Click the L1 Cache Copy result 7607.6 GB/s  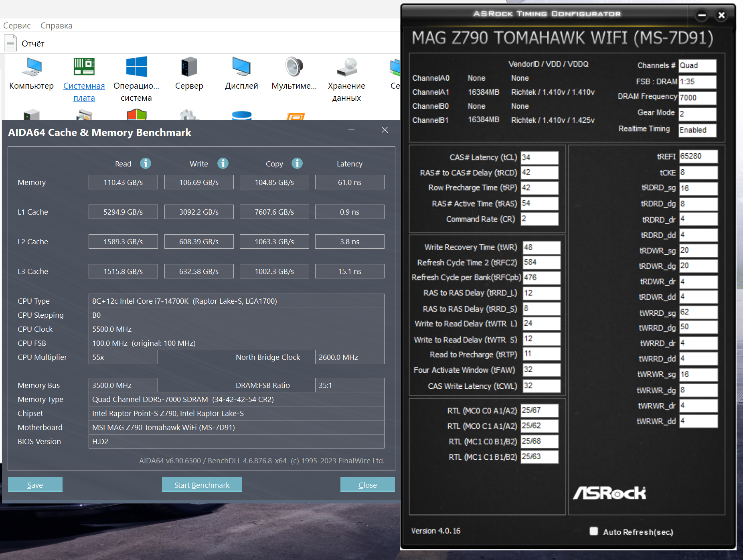pos(274,212)
